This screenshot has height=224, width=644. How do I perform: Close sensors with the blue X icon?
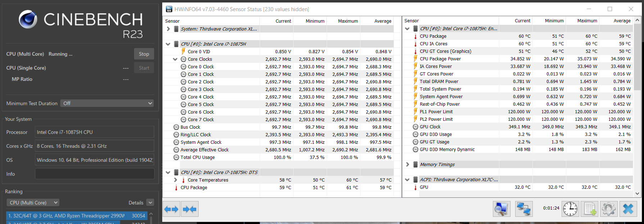[x=628, y=209]
